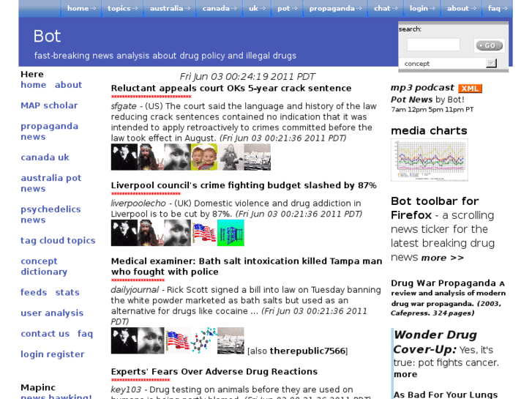The height and width of the screenshot is (399, 532).
Task: Click American flag icon under Liverpool story
Action: pyautogui.click(x=204, y=233)
